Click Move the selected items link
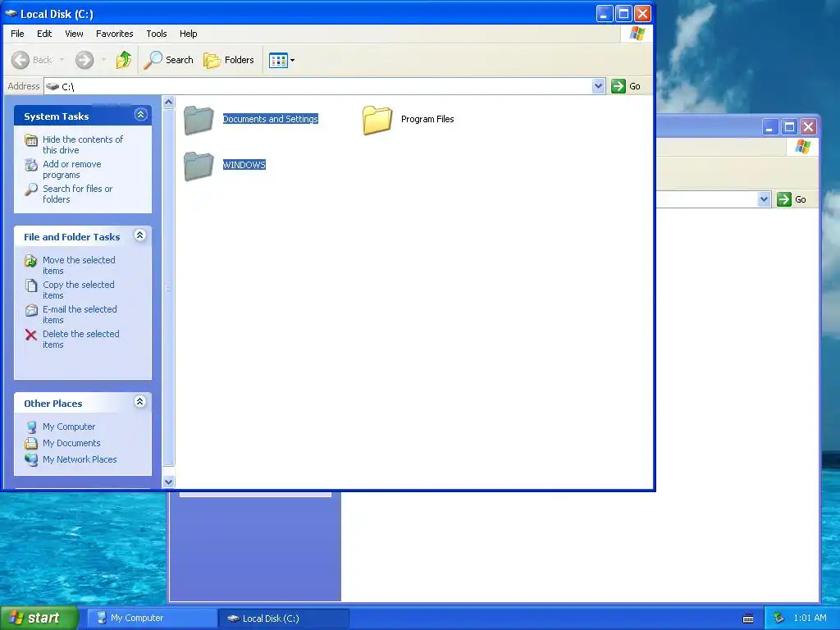Screen dimensions: 840x630 [x=79, y=265]
